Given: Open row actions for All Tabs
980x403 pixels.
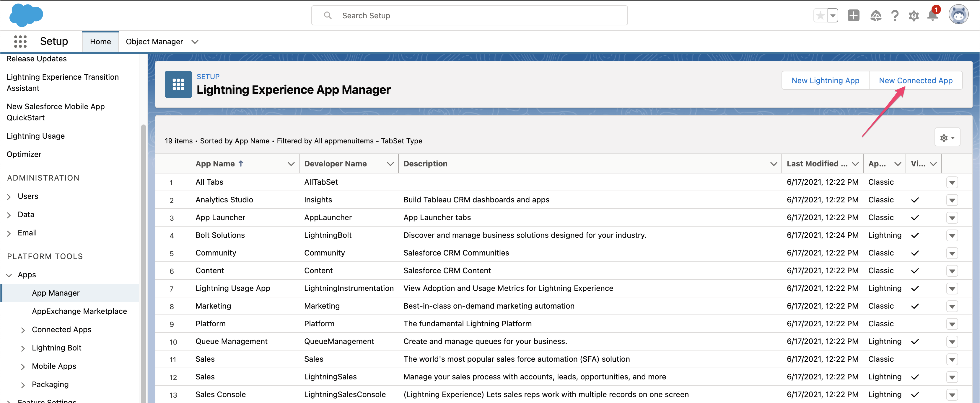Looking at the screenshot, I should [x=952, y=182].
